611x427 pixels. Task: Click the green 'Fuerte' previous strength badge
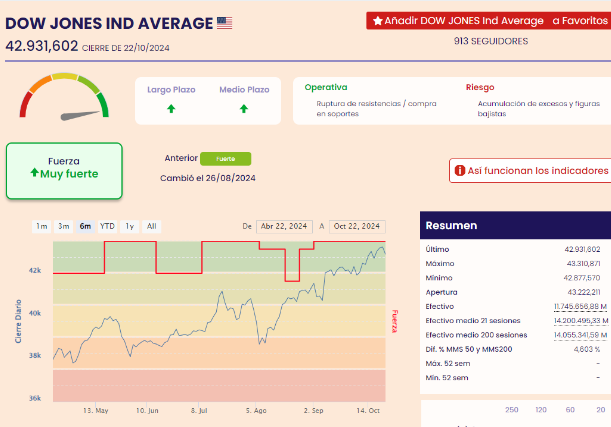pyautogui.click(x=226, y=159)
